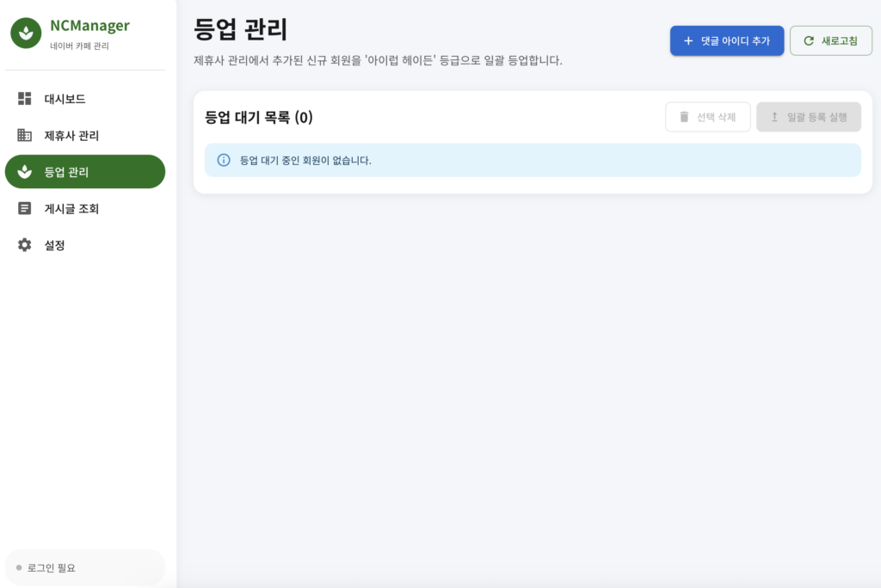Click the 등업 대기 목록 (0) heading
881x588 pixels.
[x=259, y=118]
